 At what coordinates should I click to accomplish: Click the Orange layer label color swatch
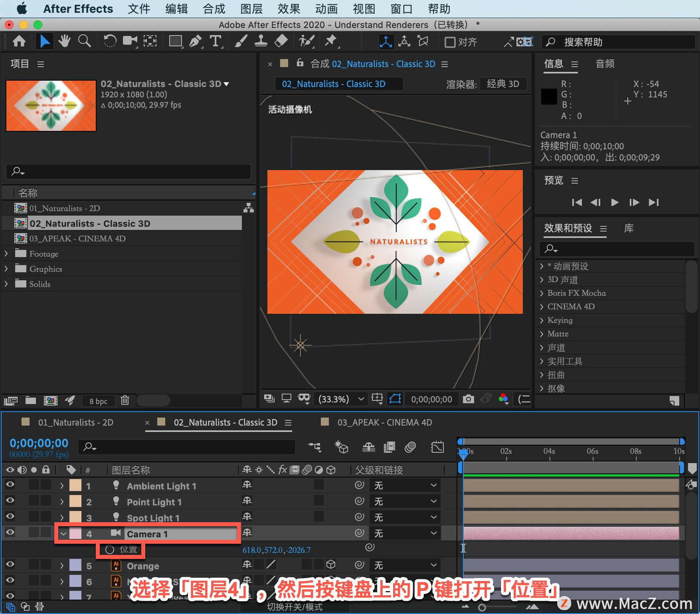pos(75,566)
